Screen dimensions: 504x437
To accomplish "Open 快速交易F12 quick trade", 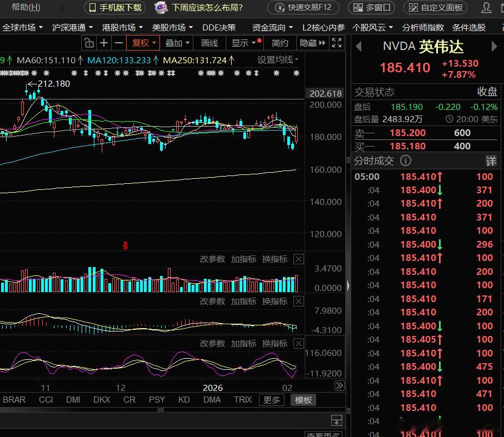I will [x=303, y=7].
